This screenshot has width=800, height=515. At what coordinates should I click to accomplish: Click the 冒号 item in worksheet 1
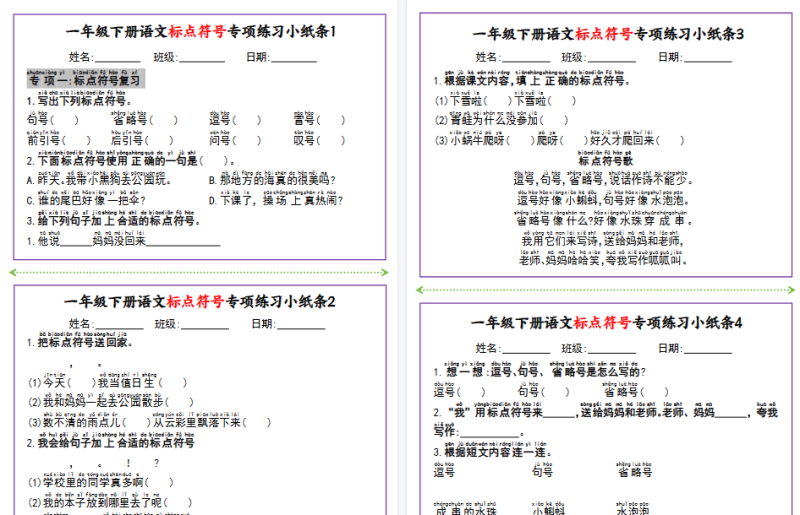(319, 119)
